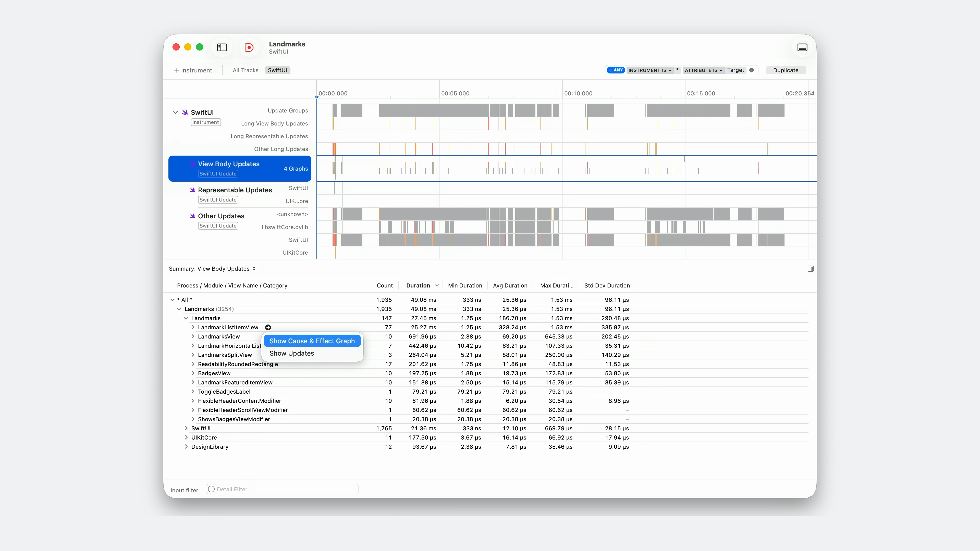Expand the LandmarksView row

coord(193,336)
